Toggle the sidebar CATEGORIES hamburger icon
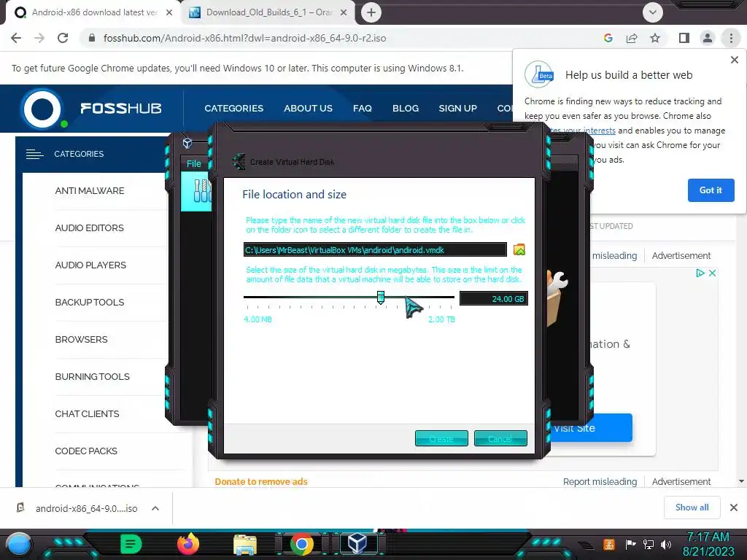Screen dimensions: 747x560 pyautogui.click(x=35, y=154)
